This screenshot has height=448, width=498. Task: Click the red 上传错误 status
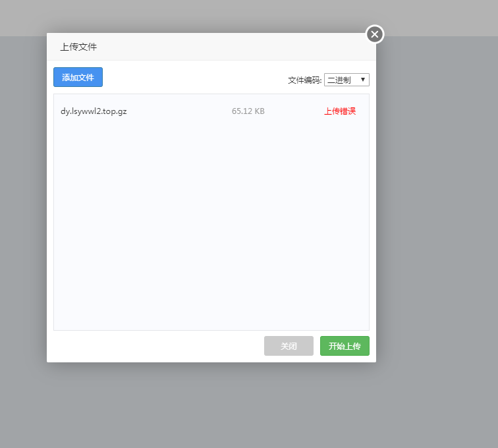340,111
